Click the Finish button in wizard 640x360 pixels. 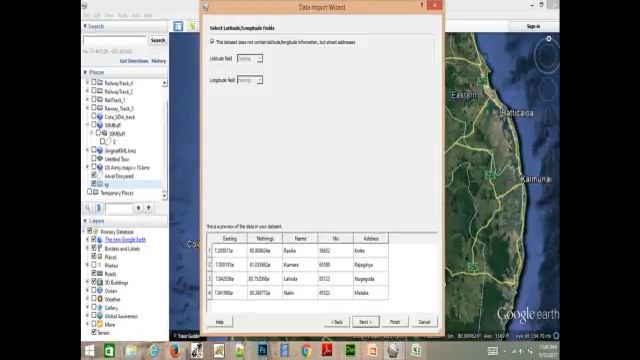tap(395, 322)
